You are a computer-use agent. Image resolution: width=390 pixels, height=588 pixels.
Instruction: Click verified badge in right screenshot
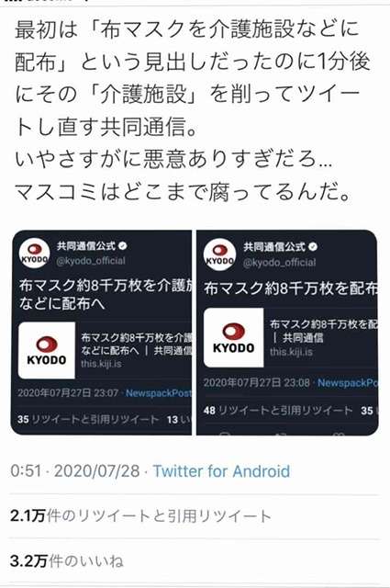(x=313, y=247)
